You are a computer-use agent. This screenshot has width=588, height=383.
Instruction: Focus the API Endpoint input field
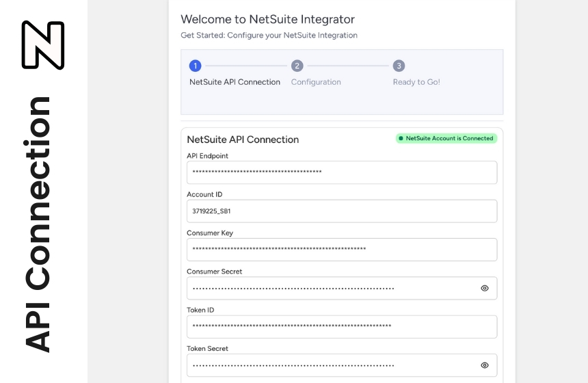pyautogui.click(x=342, y=172)
